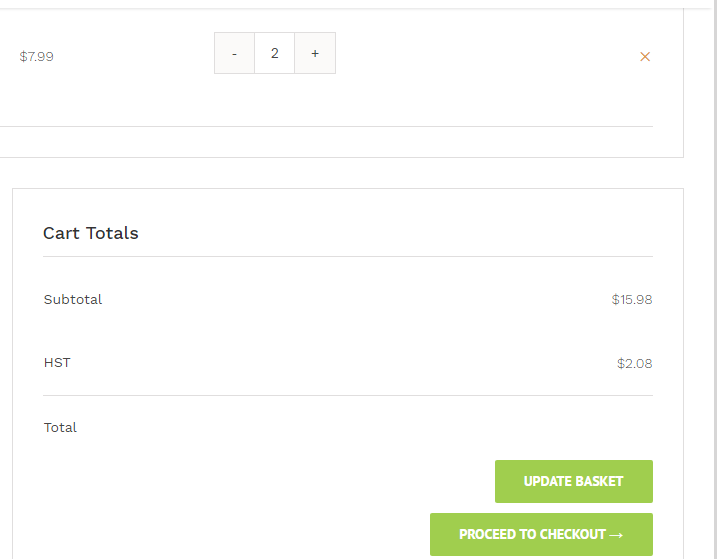Remove the item with the X icon
Image resolution: width=717 pixels, height=559 pixels.
[645, 57]
